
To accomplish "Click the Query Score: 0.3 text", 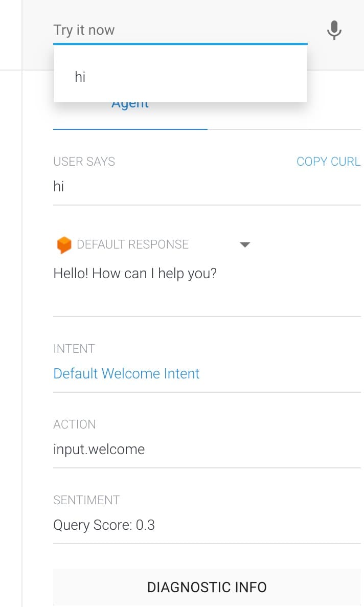I will (x=104, y=525).
